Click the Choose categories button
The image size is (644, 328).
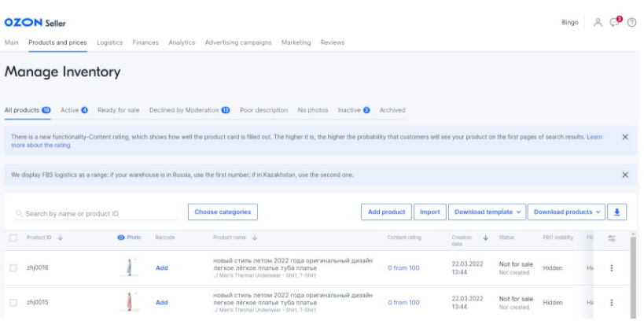pos(223,212)
